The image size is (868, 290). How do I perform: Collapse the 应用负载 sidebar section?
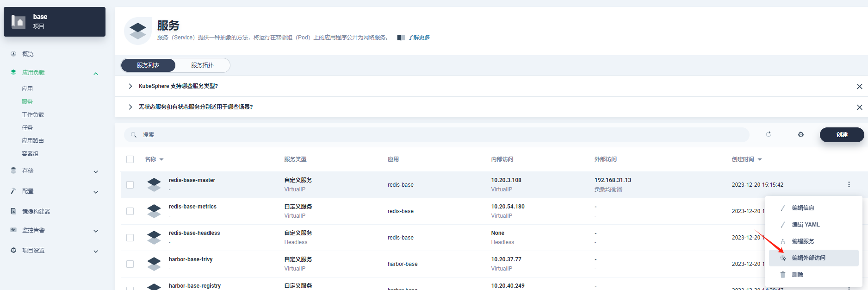click(x=96, y=73)
